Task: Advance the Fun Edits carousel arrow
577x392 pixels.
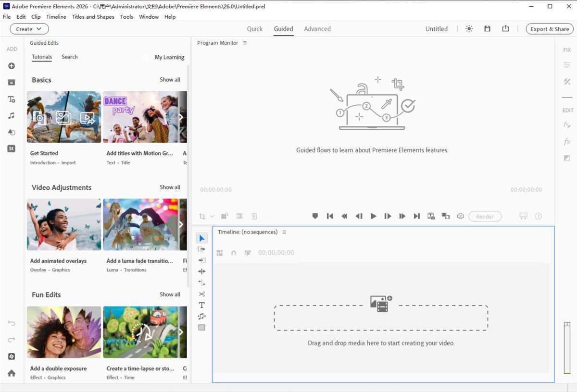Action: coord(181,332)
